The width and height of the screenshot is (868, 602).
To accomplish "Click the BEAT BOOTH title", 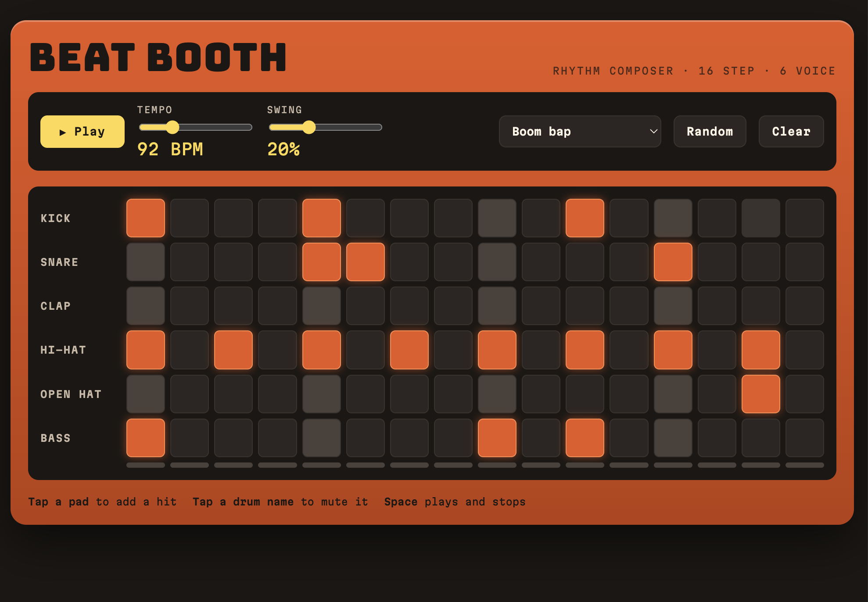I will point(158,57).
